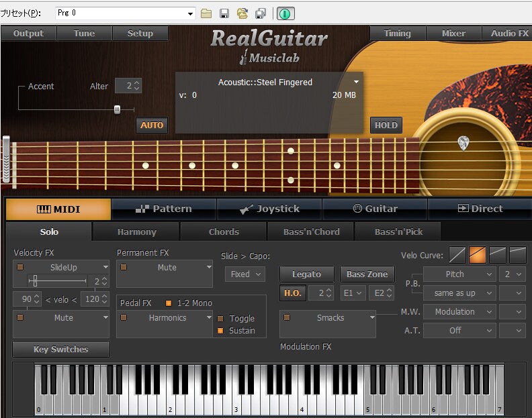This screenshot has width=532, height=418.
Task: Enable the Harmonics pedal FX checkbox
Action: pyautogui.click(x=124, y=317)
